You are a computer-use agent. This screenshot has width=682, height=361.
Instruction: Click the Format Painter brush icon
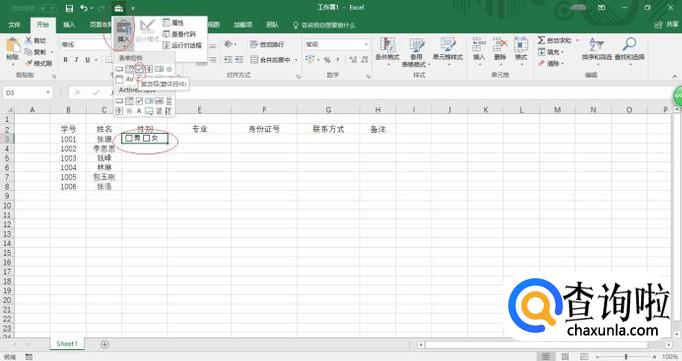point(29,64)
